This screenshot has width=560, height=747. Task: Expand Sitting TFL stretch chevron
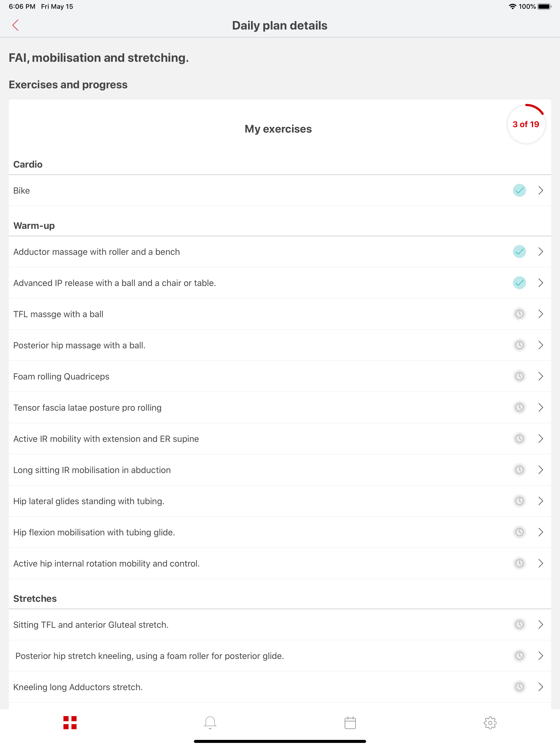(x=540, y=625)
